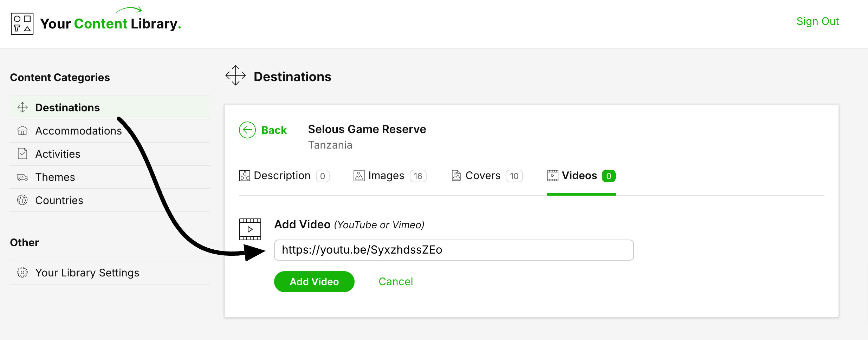The height and width of the screenshot is (340, 868).
Task: Click the Library Settings gear icon
Action: coord(22,273)
